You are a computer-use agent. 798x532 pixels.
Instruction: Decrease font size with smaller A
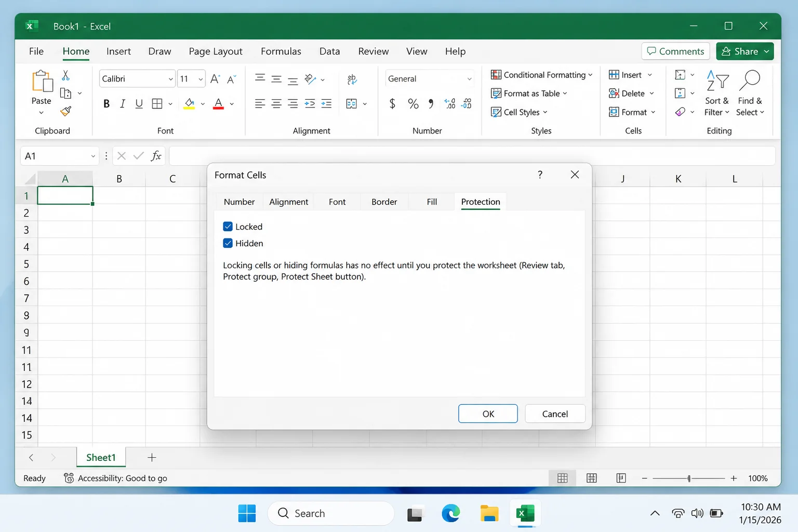tap(232, 79)
